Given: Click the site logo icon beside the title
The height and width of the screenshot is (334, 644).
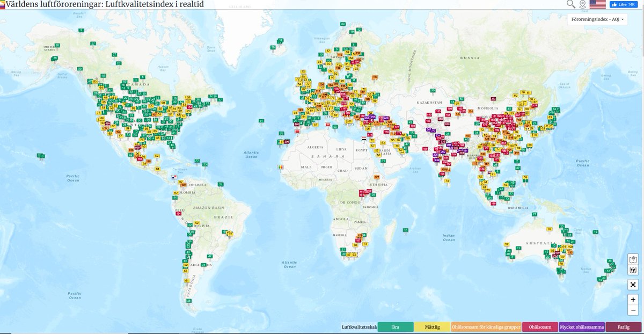Looking at the screenshot, I should [2, 4].
